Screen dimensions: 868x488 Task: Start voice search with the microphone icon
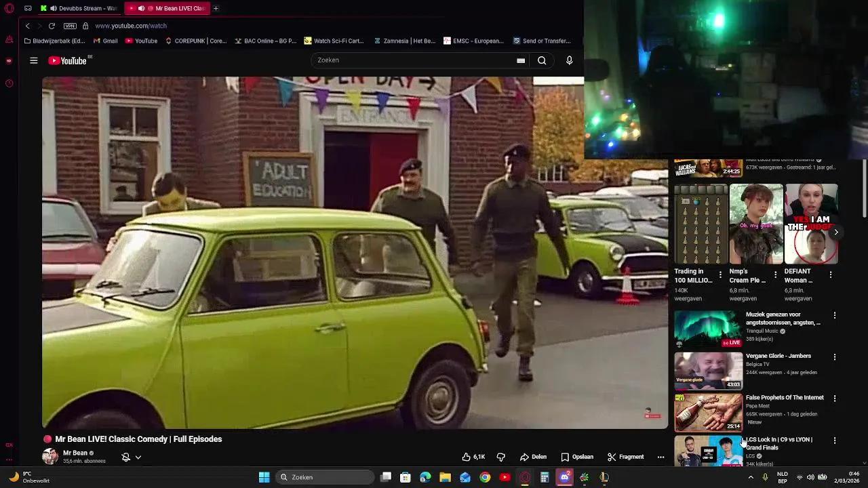569,60
